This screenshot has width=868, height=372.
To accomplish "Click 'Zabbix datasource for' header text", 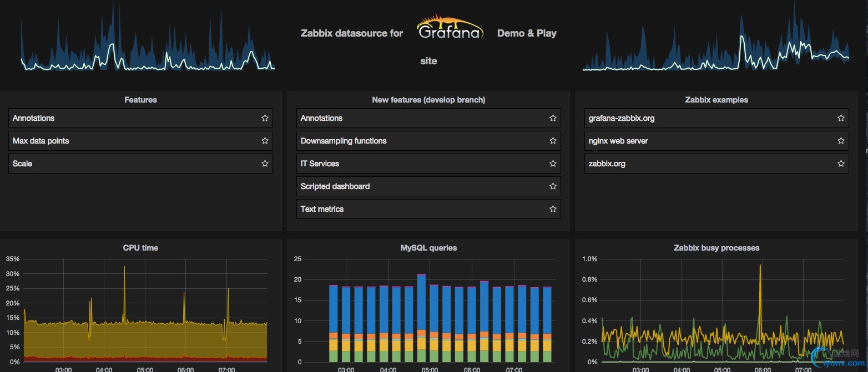I will 352,33.
